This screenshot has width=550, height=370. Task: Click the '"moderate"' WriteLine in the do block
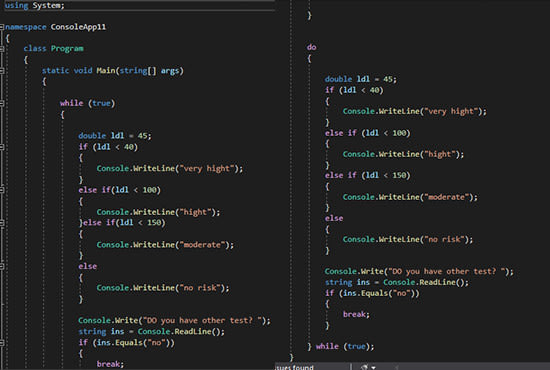click(410, 197)
